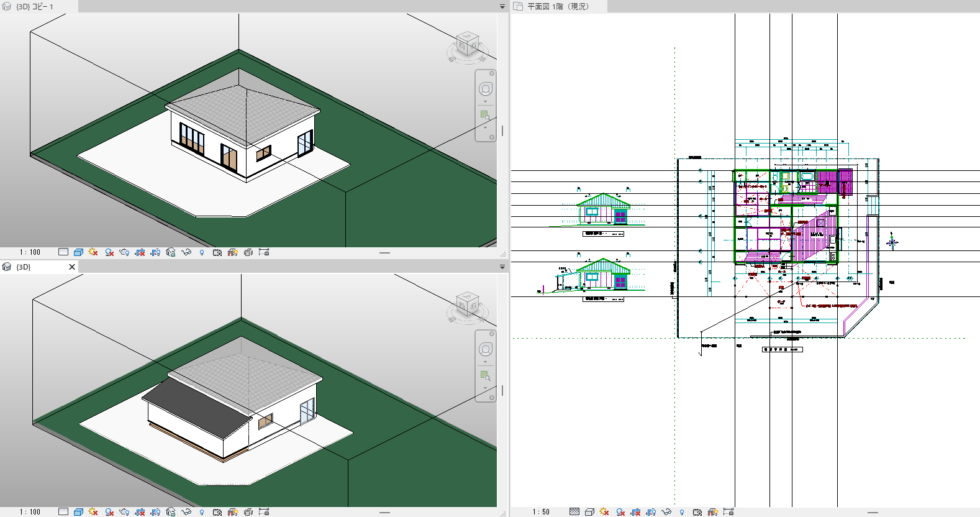
Task: Toggle Crop View in lower {3D} view
Action: click(140, 512)
